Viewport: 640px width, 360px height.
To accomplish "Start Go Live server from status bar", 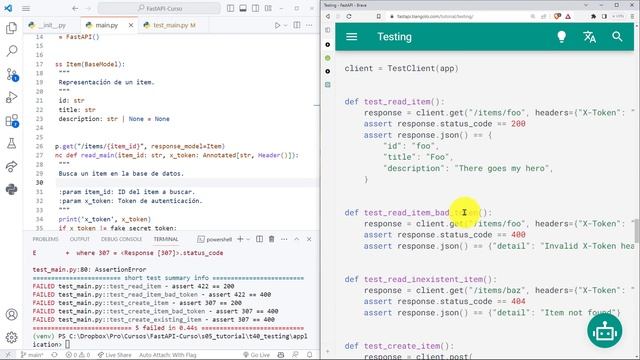I will (x=256, y=355).
